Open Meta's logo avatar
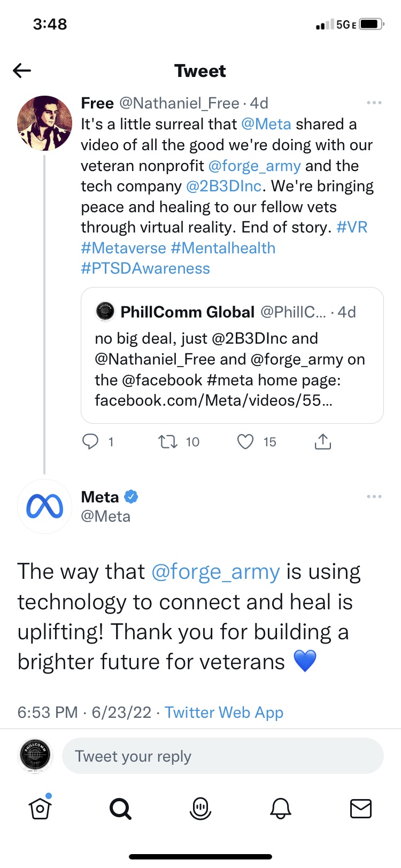Image resolution: width=401 pixels, height=868 pixels. click(45, 506)
